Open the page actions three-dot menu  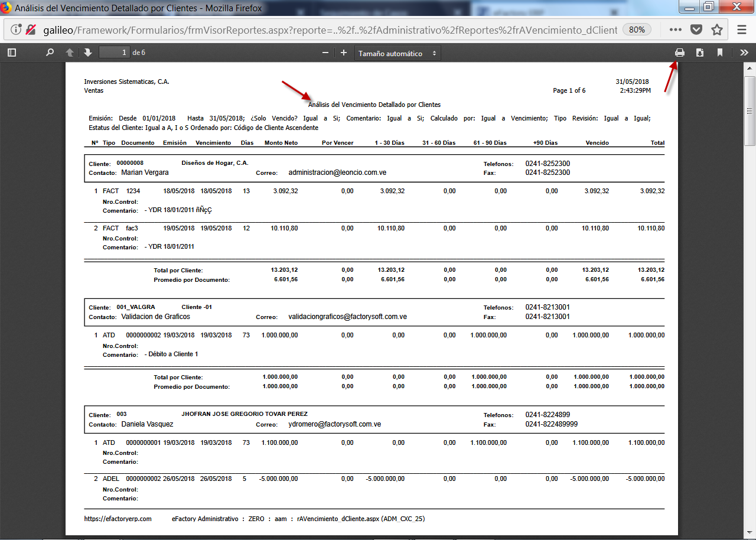tap(676, 30)
